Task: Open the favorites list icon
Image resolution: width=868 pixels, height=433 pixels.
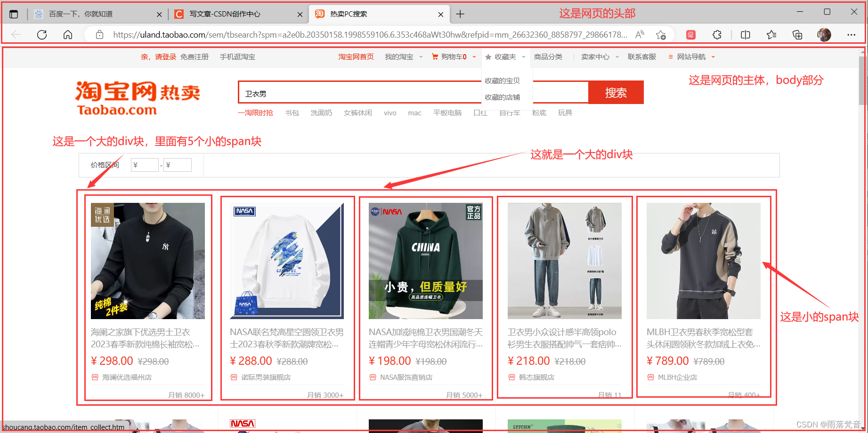Action: click(771, 35)
